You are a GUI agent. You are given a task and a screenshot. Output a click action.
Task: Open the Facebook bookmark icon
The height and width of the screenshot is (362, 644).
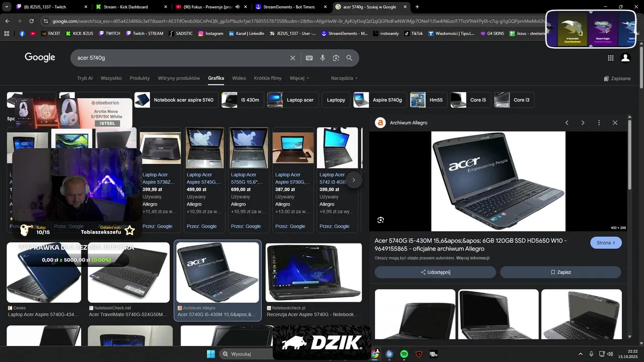pos(22,33)
